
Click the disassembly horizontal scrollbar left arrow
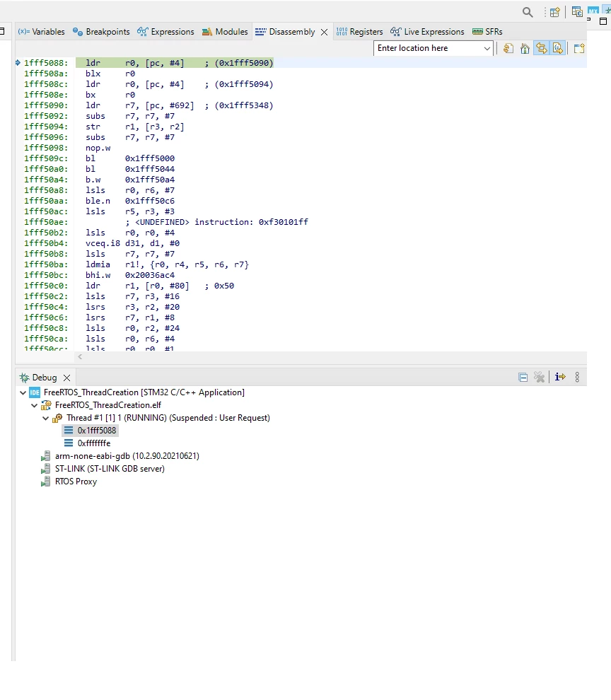80,356
